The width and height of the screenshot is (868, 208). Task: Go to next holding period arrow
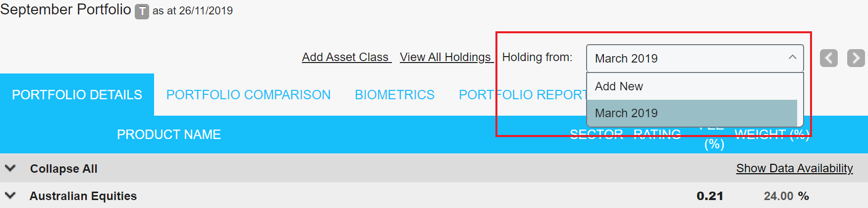(x=856, y=58)
